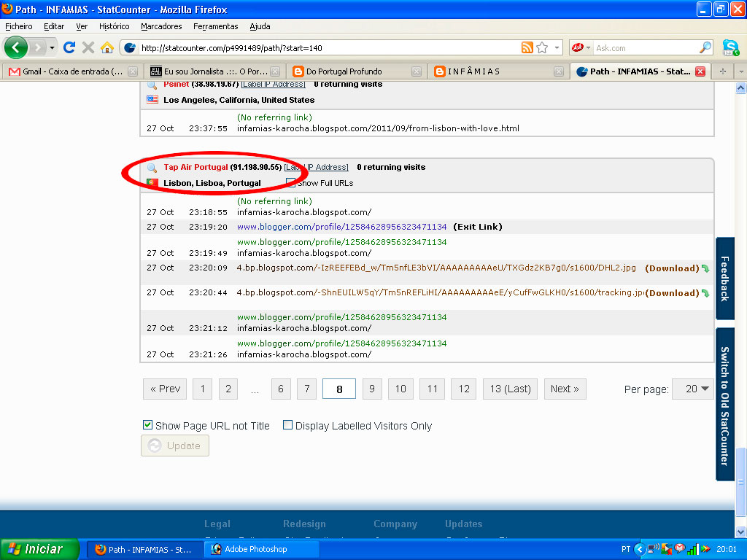Click the Path - INFAMIAS taskbar button
Viewport: 747px width, 560px height.
pos(145,549)
